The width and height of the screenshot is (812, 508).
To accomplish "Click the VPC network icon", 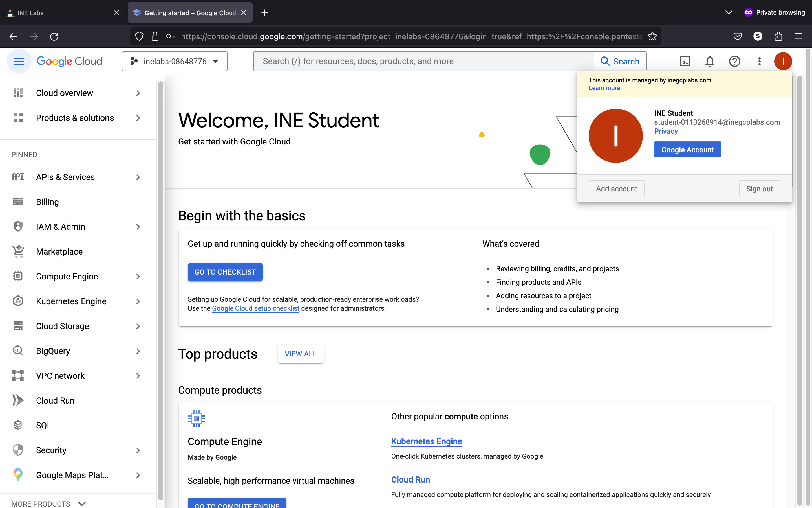I will click(18, 376).
